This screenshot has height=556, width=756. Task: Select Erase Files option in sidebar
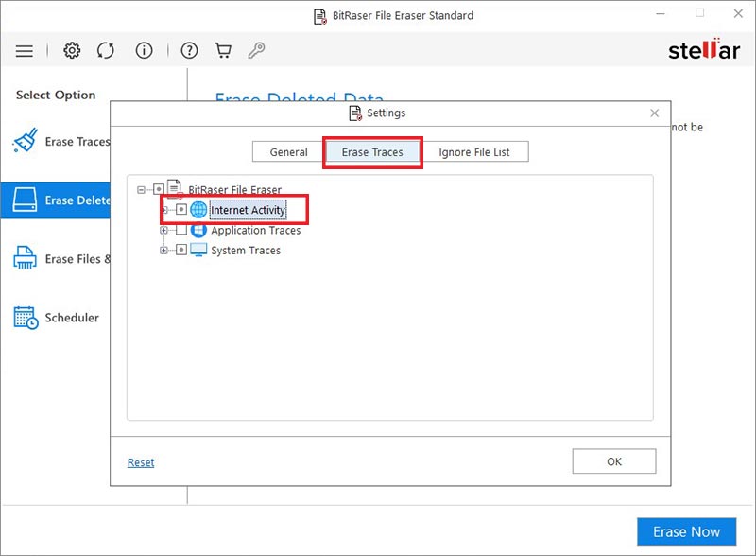56,259
